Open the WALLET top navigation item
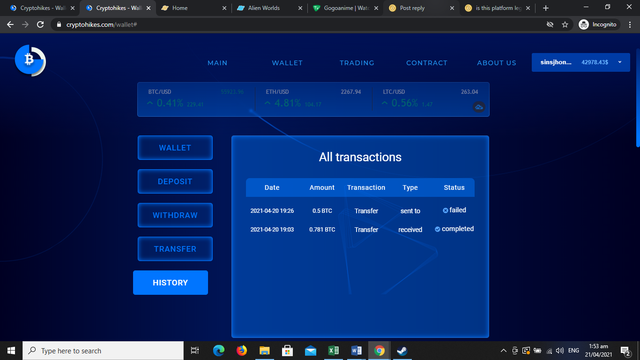 pos(287,63)
